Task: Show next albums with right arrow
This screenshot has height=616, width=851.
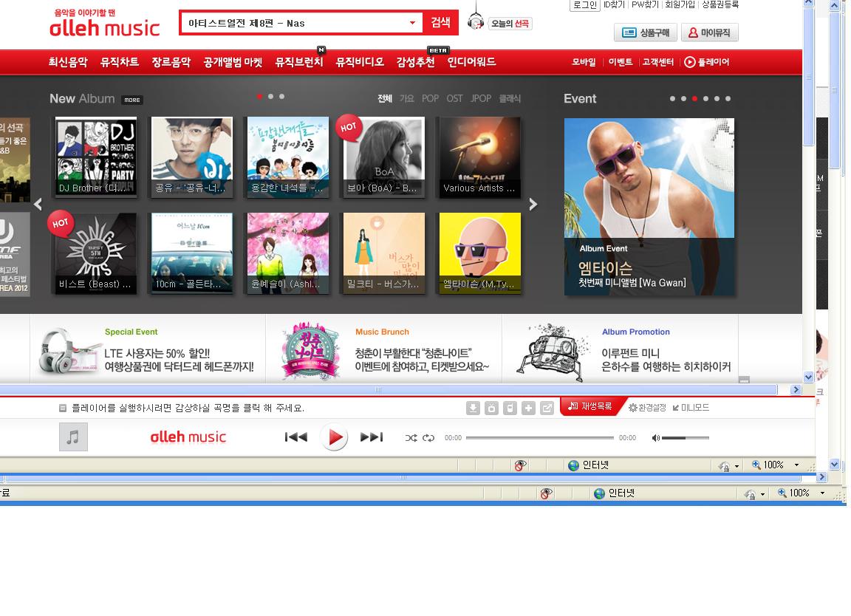Action: pyautogui.click(x=533, y=205)
